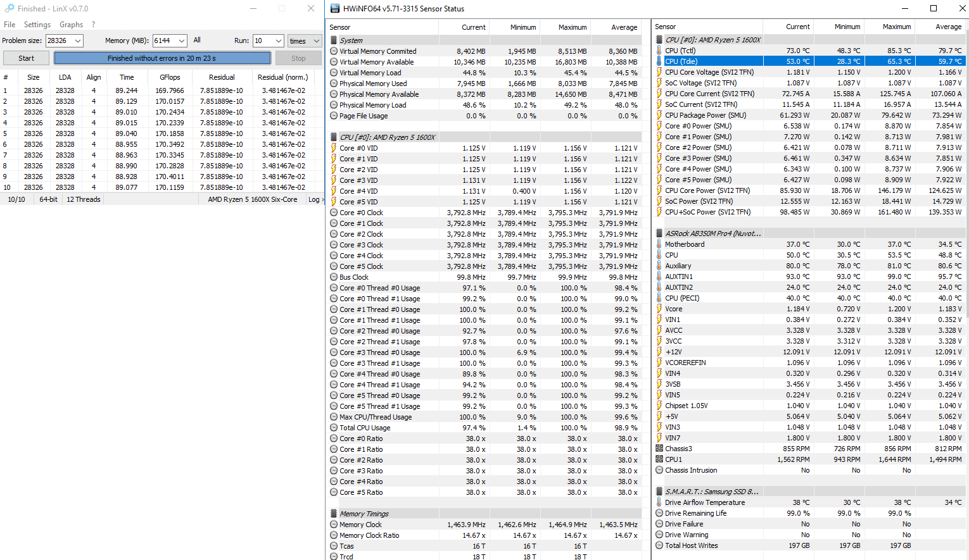This screenshot has height=560, width=969.
Task: Select the Bus Clock row icon
Action: (x=334, y=277)
